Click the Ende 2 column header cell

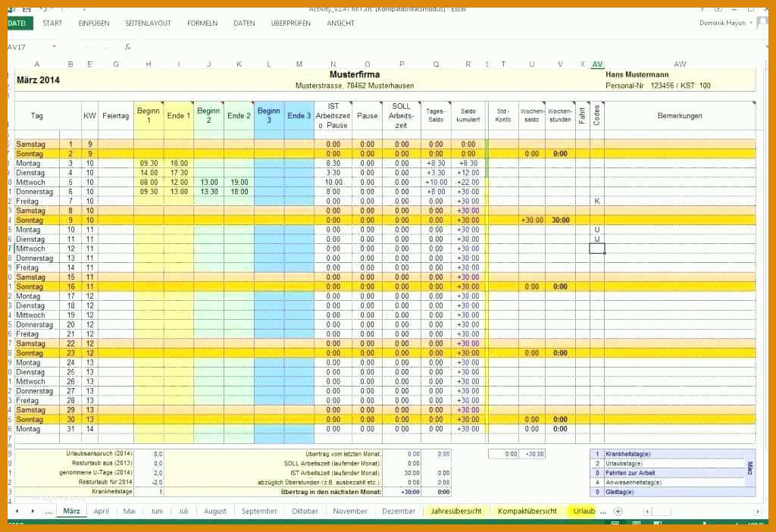239,116
